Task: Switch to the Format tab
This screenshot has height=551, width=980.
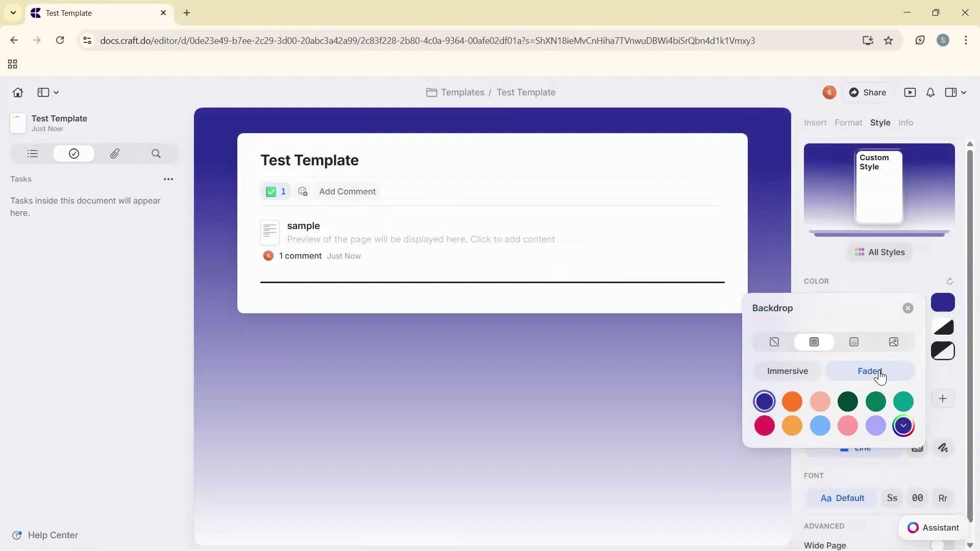Action: pyautogui.click(x=848, y=122)
